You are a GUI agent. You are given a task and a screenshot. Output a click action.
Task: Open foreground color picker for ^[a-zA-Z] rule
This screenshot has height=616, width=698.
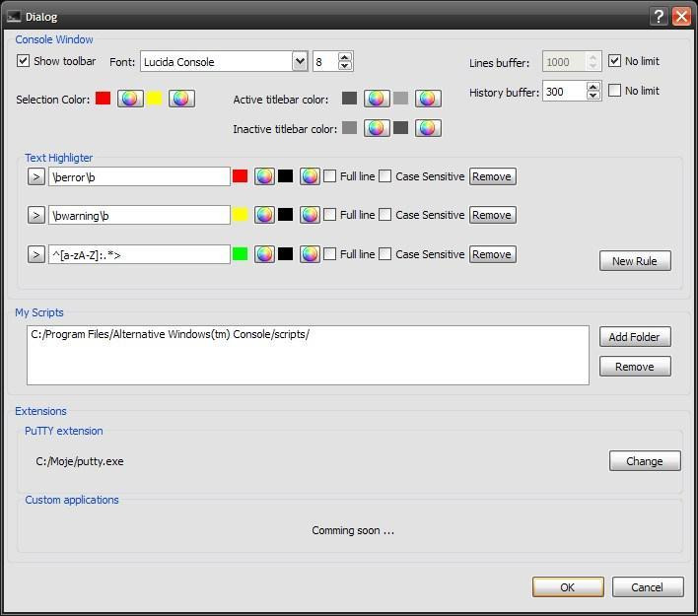(x=264, y=254)
